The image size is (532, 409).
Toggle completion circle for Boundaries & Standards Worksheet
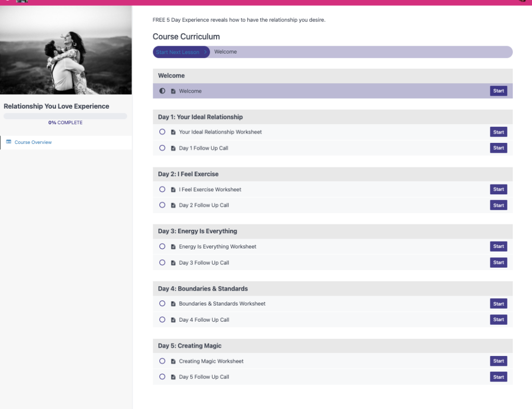point(162,304)
